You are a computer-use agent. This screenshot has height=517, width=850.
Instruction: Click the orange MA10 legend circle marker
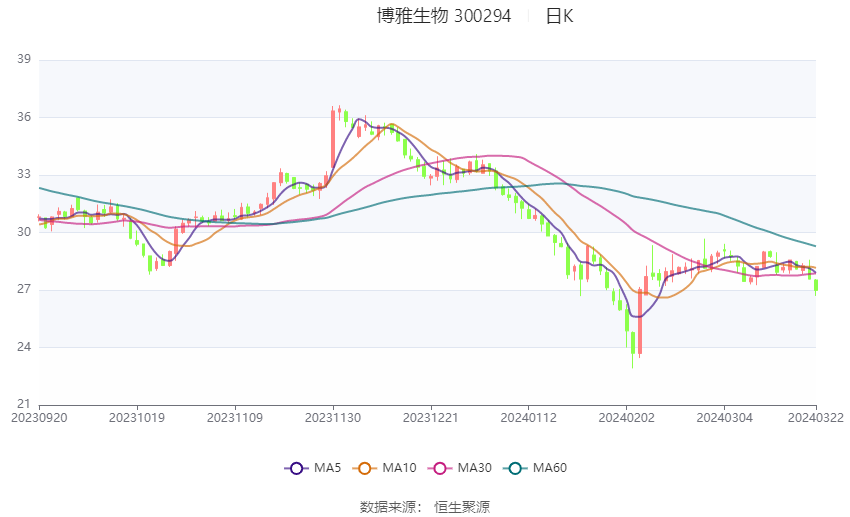coord(365,468)
